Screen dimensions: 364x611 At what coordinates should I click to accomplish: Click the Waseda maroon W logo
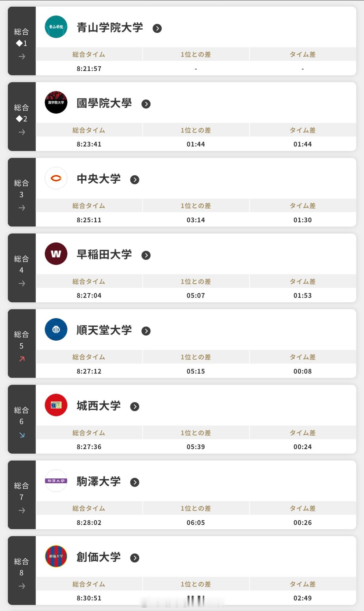pyautogui.click(x=56, y=254)
